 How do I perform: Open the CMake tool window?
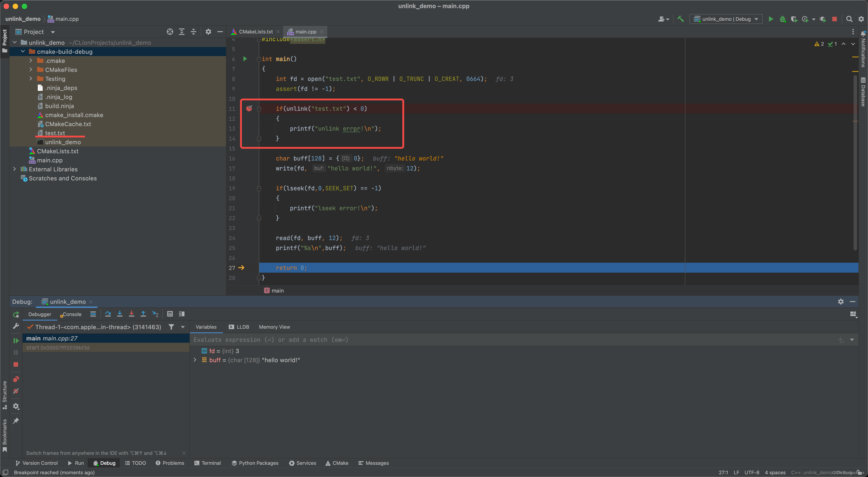[337, 463]
